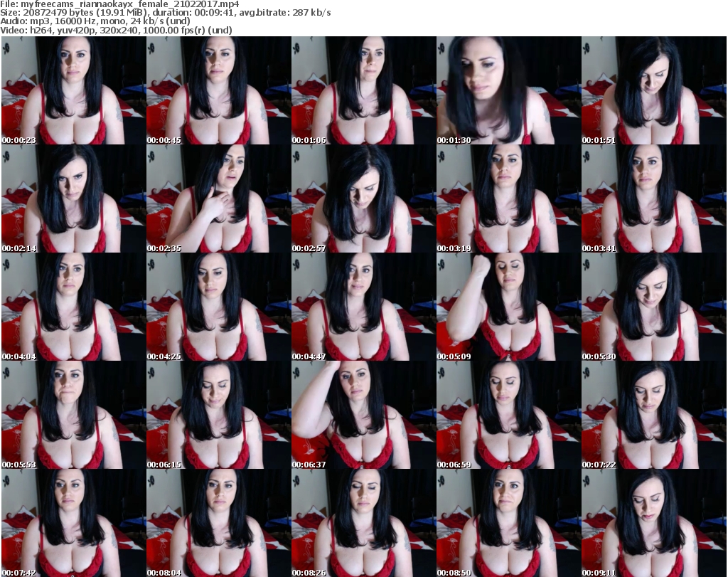Click the Video h264 info line
Image resolution: width=728 pixels, height=577 pixels.
116,30
